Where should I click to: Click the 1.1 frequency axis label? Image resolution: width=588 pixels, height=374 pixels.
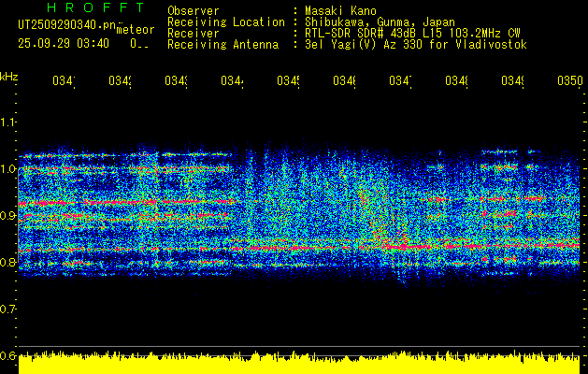pos(7,122)
